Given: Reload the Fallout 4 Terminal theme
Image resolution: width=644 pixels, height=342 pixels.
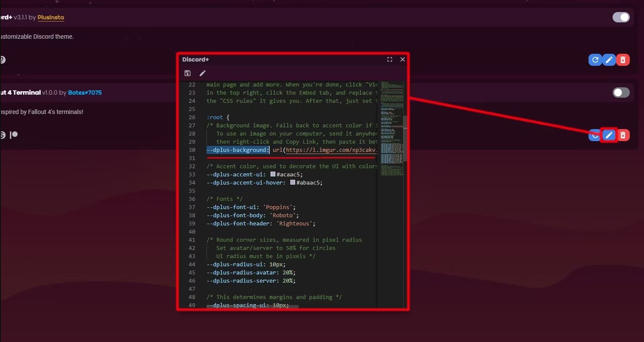Looking at the screenshot, I should tap(594, 135).
